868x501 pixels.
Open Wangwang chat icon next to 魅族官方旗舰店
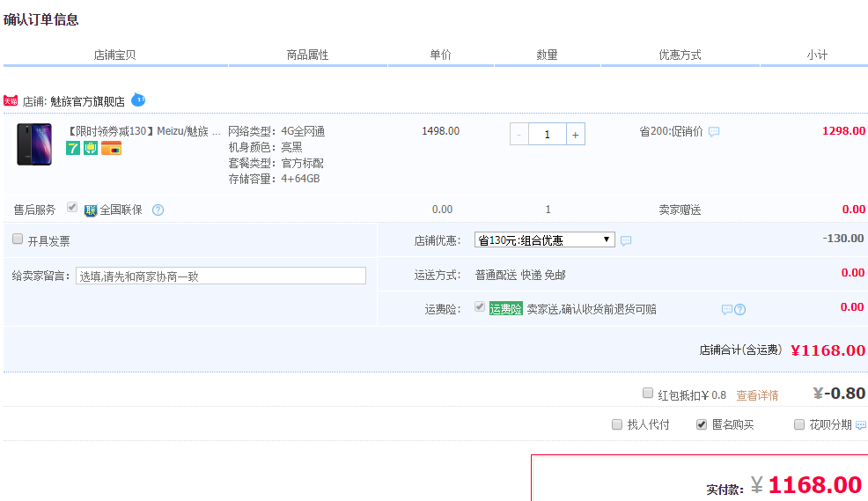tap(138, 100)
